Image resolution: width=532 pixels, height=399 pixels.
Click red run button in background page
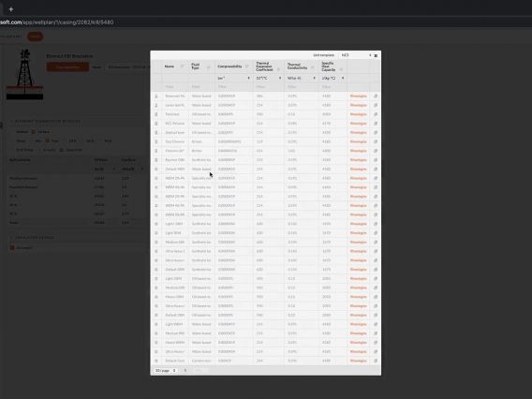[67, 66]
